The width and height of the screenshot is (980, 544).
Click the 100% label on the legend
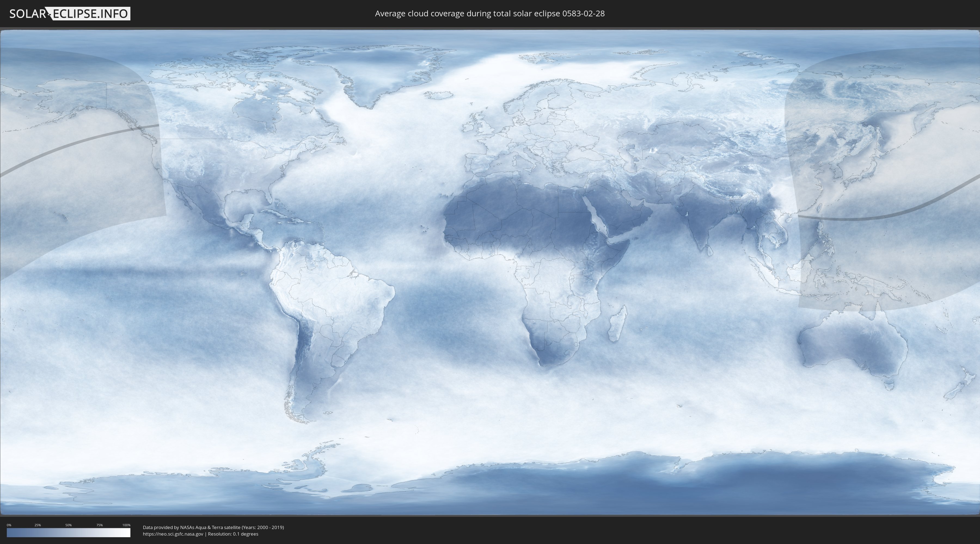pyautogui.click(x=126, y=525)
